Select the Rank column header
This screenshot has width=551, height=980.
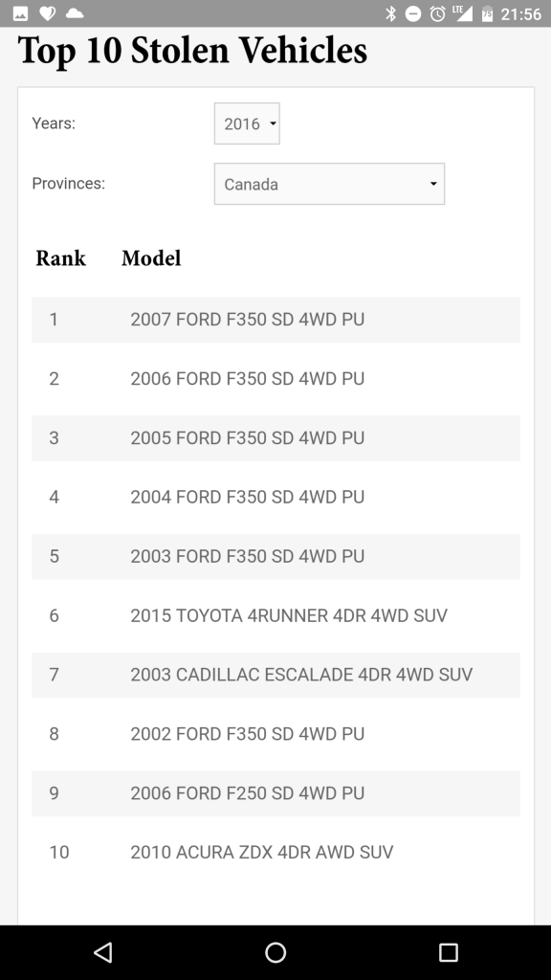(60, 258)
